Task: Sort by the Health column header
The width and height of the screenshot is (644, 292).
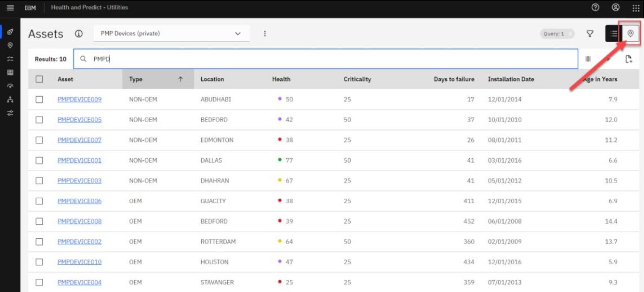Action: point(281,79)
